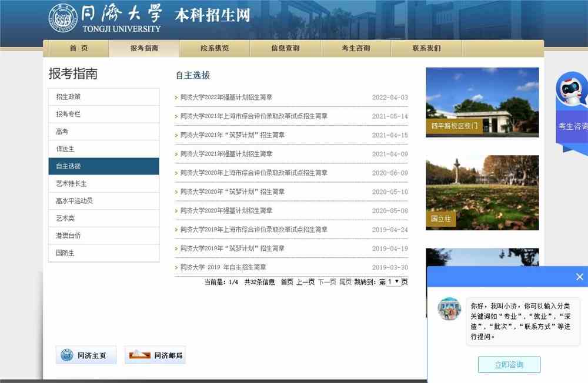The width and height of the screenshot is (588, 383).
Task: Jump to the 尾页 pagination link
Action: click(x=345, y=282)
